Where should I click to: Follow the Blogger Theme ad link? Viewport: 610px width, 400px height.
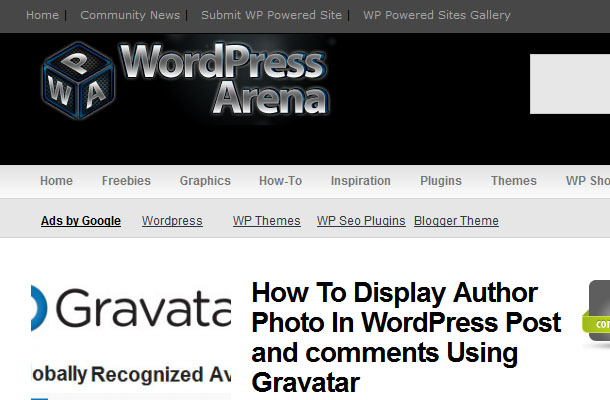(x=456, y=221)
